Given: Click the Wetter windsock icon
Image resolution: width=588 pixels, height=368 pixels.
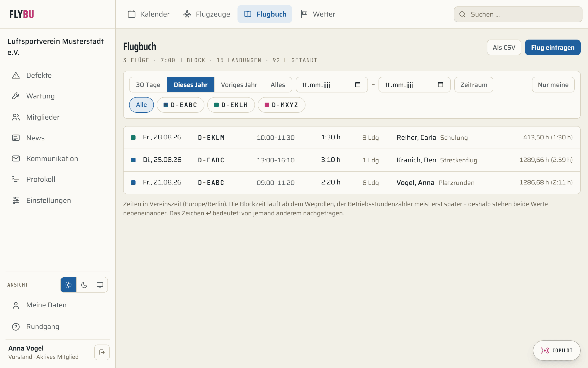Looking at the screenshot, I should tap(304, 14).
